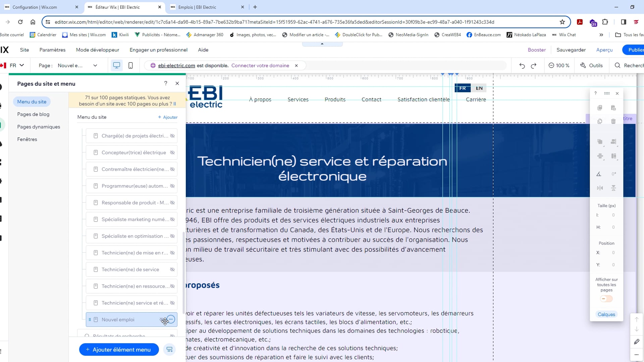Click the copy icon in toolbar panel
The image size is (644, 362).
point(600,108)
